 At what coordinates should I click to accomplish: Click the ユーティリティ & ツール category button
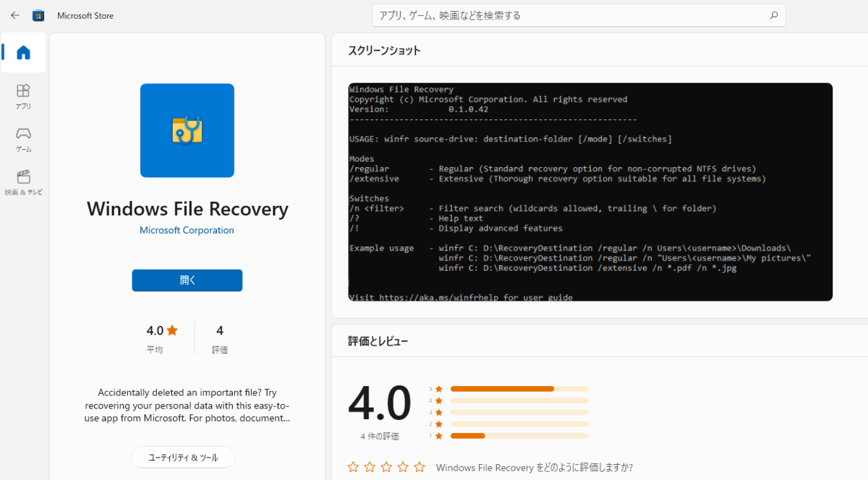184,458
